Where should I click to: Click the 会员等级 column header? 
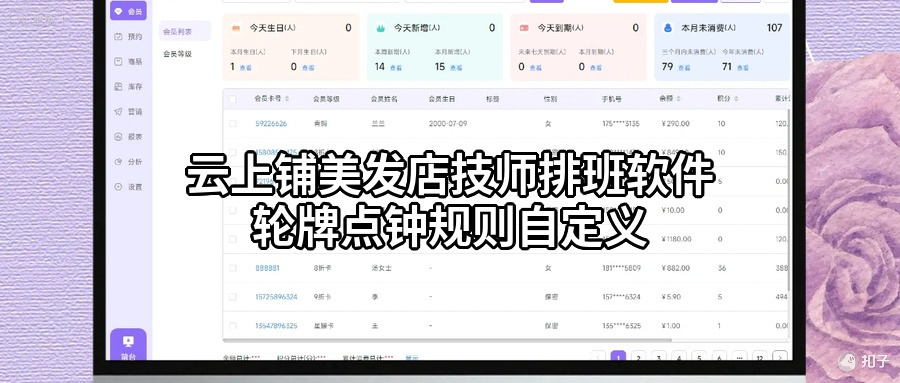pyautogui.click(x=326, y=99)
